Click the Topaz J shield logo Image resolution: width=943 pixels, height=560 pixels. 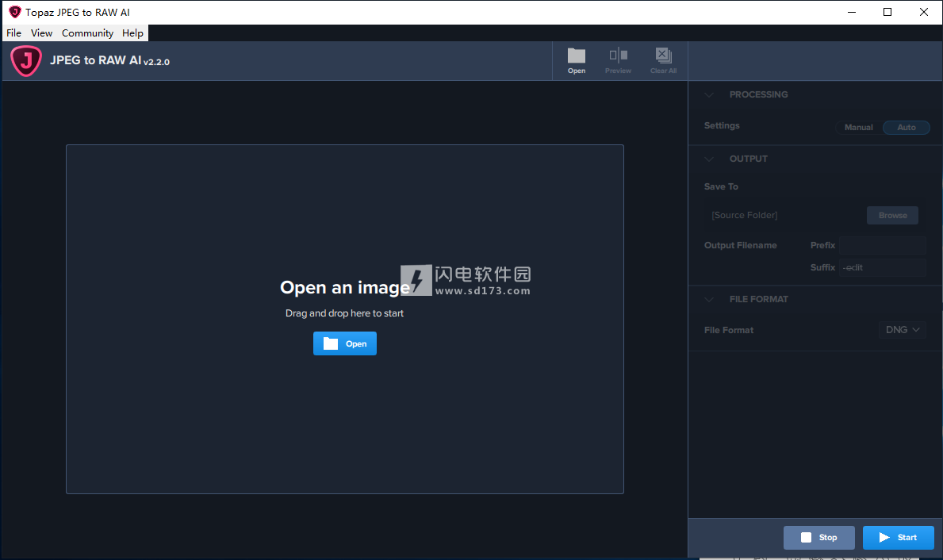tap(26, 61)
